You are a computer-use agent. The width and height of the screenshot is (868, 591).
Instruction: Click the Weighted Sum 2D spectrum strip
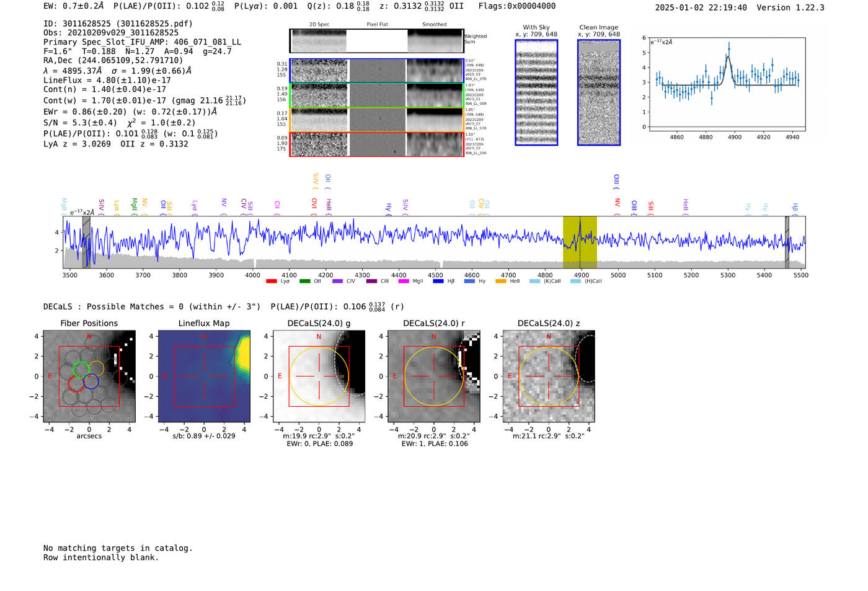tap(376, 41)
